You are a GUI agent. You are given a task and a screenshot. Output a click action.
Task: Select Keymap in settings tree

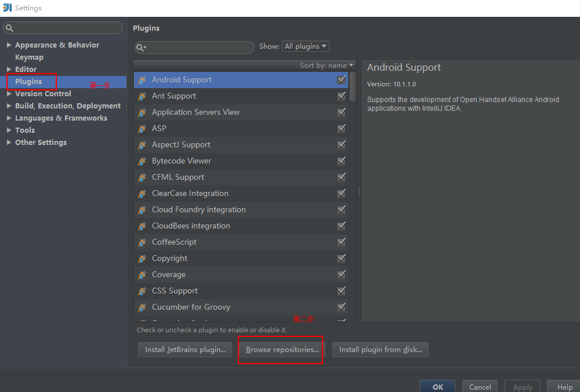tap(29, 57)
